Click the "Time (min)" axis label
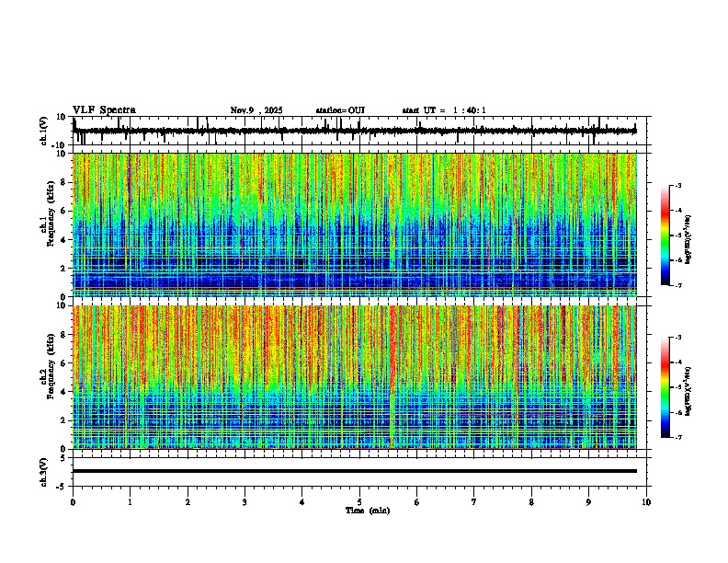Viewport: 728px width, 563px height. click(368, 511)
